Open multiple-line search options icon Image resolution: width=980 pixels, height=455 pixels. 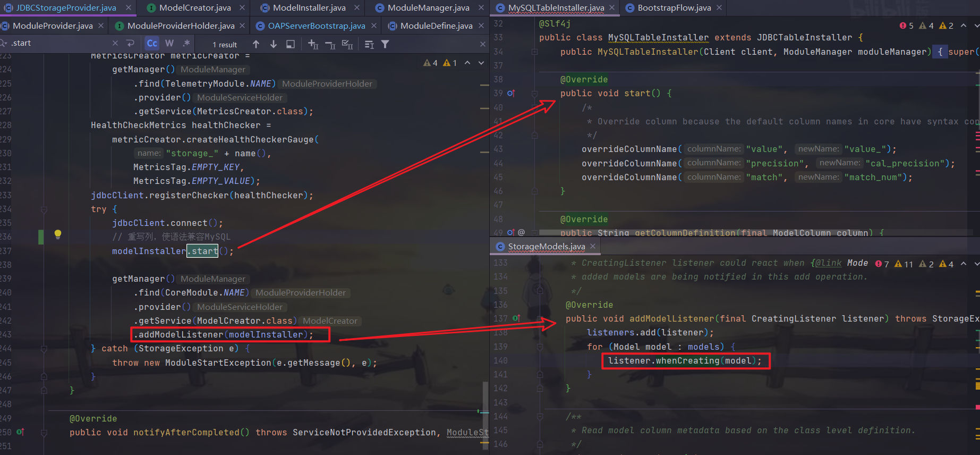pos(369,44)
